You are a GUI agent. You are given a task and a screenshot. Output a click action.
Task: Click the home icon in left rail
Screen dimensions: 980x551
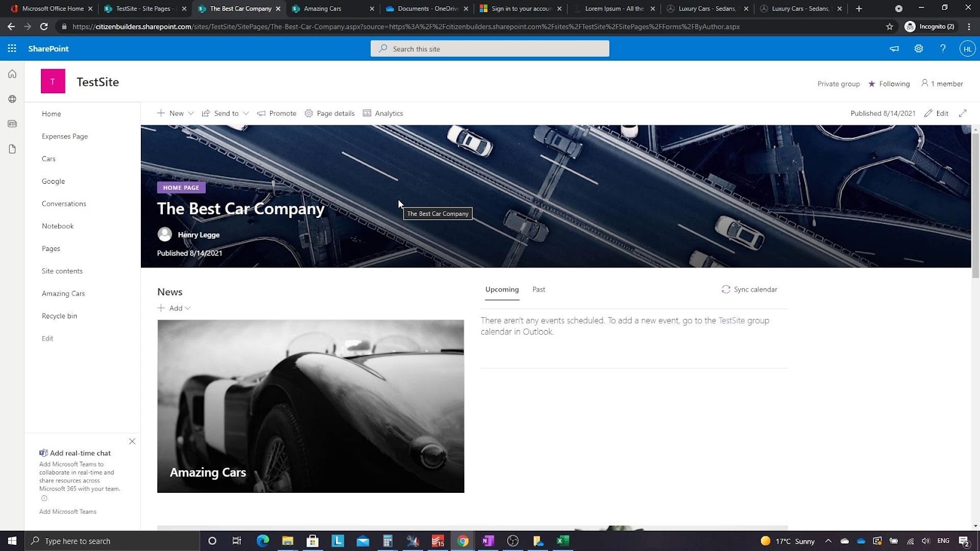12,74
